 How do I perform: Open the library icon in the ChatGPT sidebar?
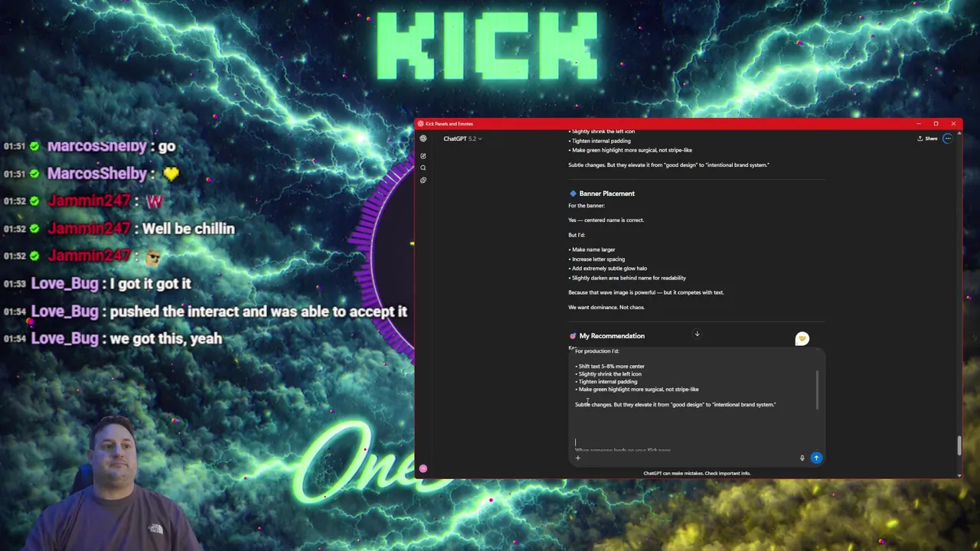[423, 180]
